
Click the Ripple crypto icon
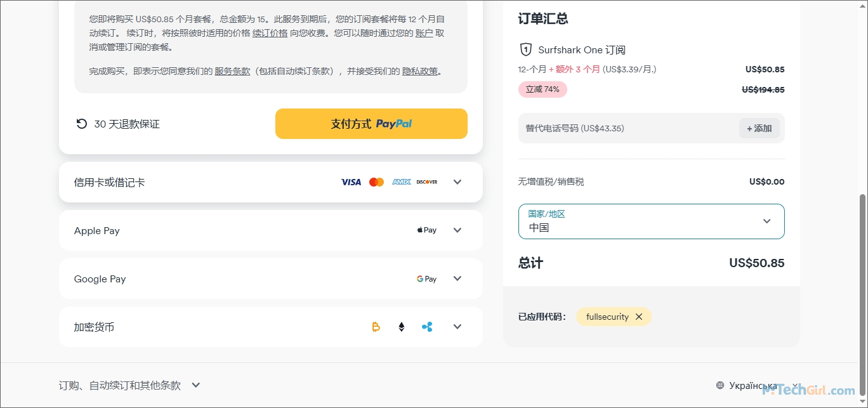tap(427, 327)
